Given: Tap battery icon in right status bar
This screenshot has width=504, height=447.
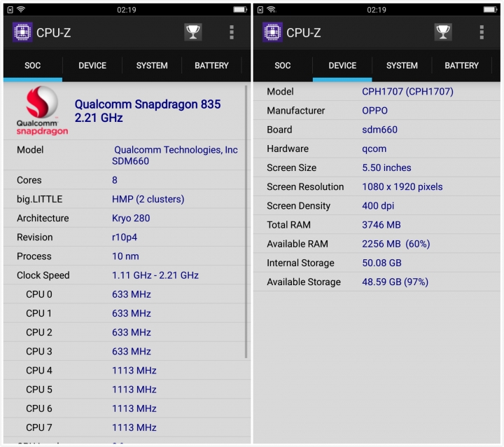Looking at the screenshot, I should tap(490, 10).
